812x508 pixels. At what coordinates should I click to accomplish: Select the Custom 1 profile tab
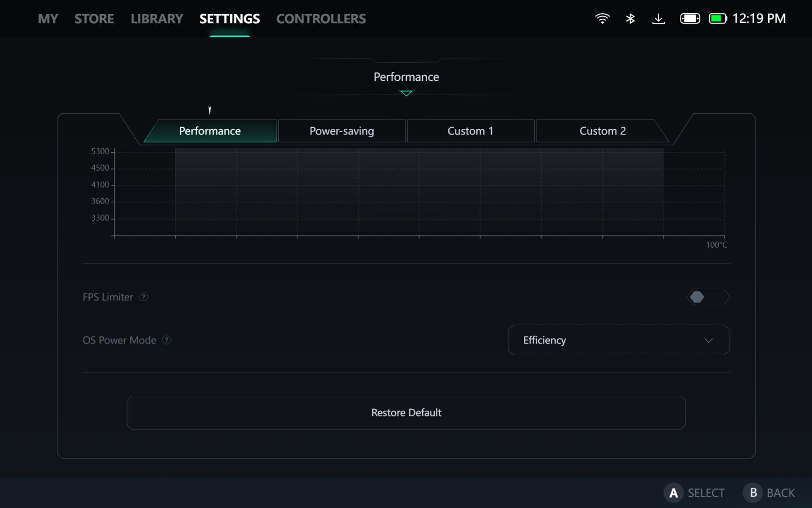[470, 131]
